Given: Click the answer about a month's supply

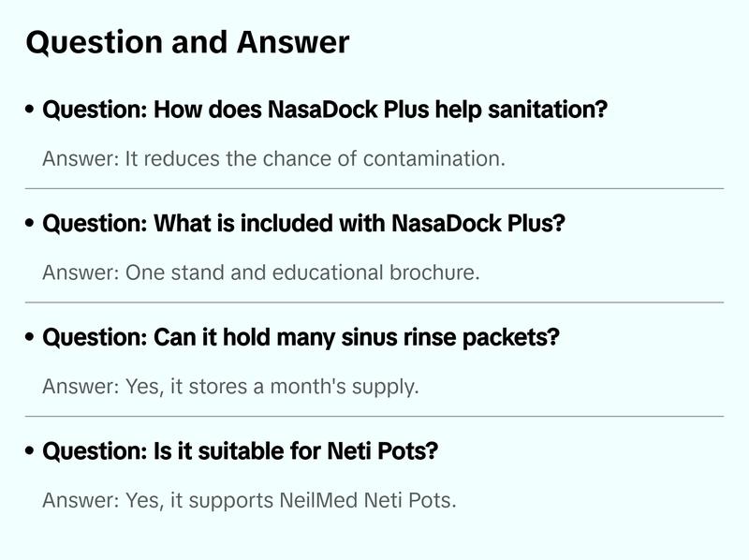Looking at the screenshot, I should [x=230, y=386].
